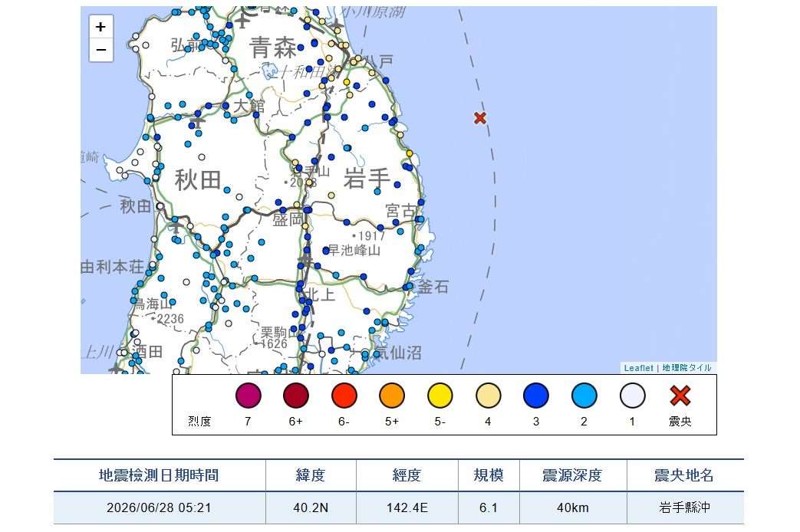Viewport: 800px width, 532px height.
Task: Select the 40.2N latitude cell
Action: point(310,508)
